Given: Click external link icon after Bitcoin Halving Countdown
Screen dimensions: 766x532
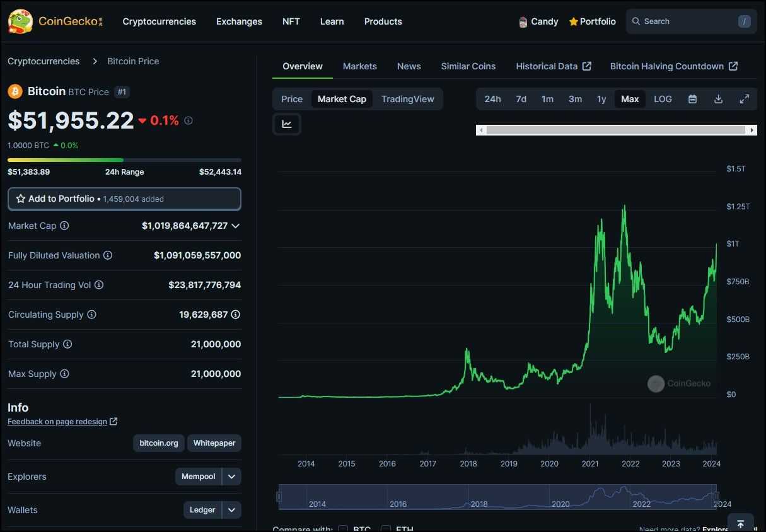Looking at the screenshot, I should pyautogui.click(x=733, y=66).
